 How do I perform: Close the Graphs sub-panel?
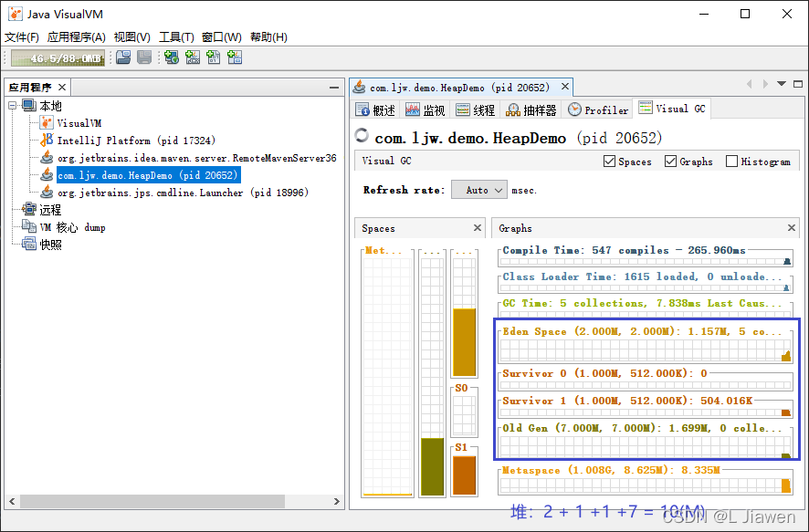coord(792,227)
